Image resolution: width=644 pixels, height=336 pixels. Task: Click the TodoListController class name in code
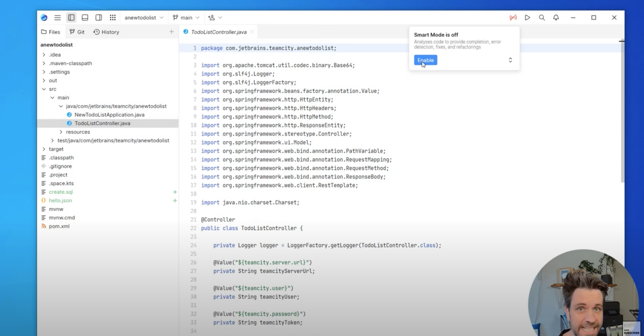[269, 228]
